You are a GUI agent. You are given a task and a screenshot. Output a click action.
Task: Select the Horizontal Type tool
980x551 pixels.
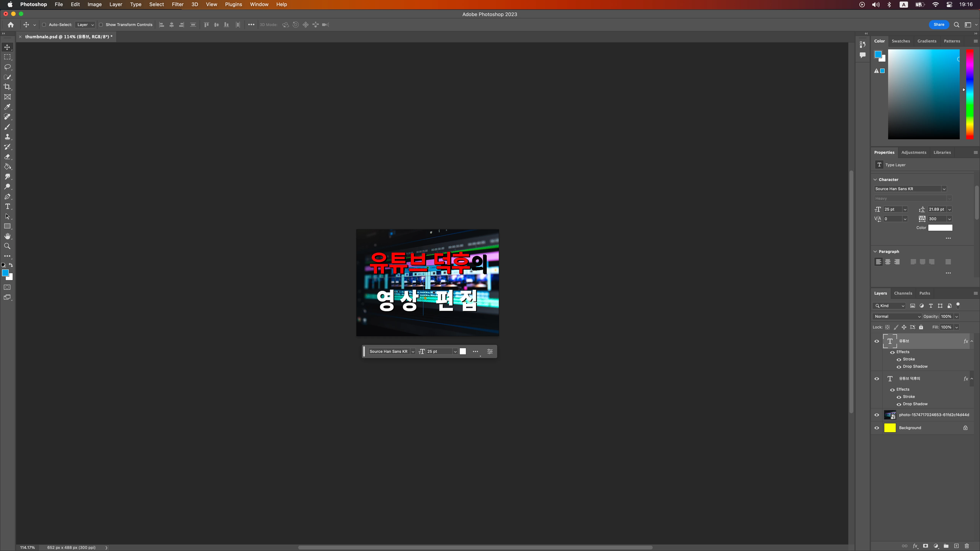[x=7, y=206]
